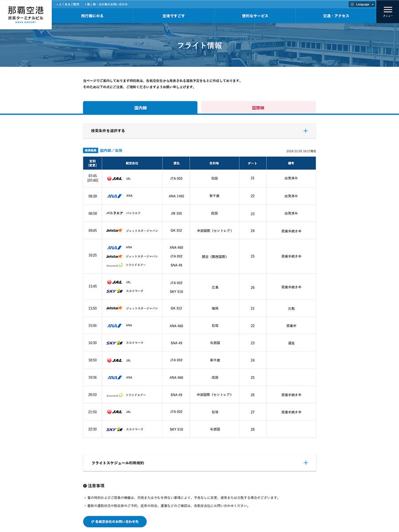Expand フライトスケジュール利用規約 section

click(199, 463)
